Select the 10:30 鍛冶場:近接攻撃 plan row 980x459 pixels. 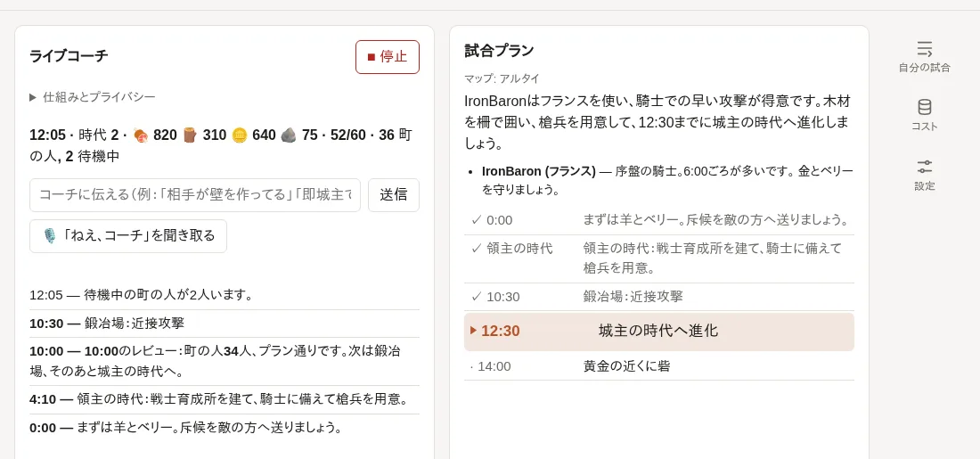pyautogui.click(x=658, y=297)
